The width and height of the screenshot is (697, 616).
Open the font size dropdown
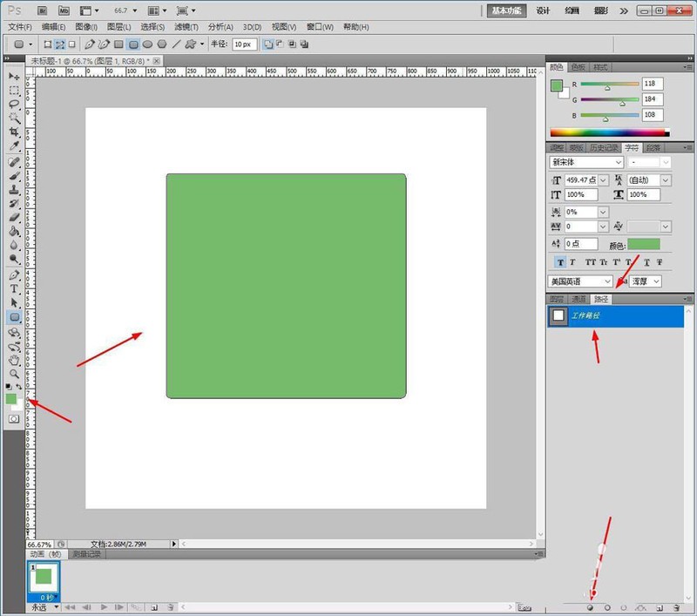(603, 180)
